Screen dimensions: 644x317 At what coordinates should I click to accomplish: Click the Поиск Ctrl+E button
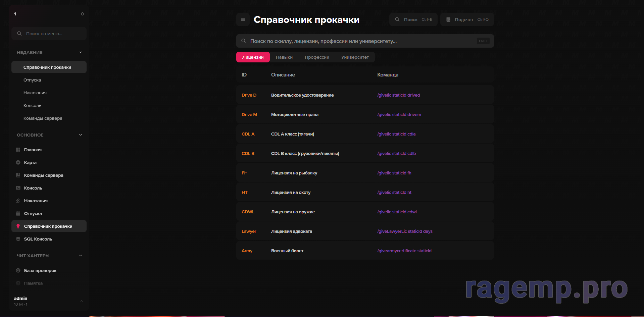(413, 19)
